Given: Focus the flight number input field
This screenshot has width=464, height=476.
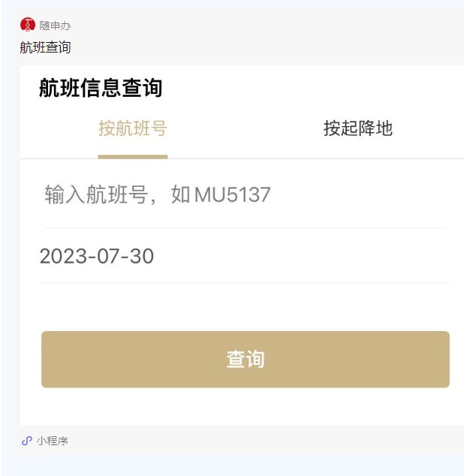Looking at the screenshot, I should (x=245, y=196).
